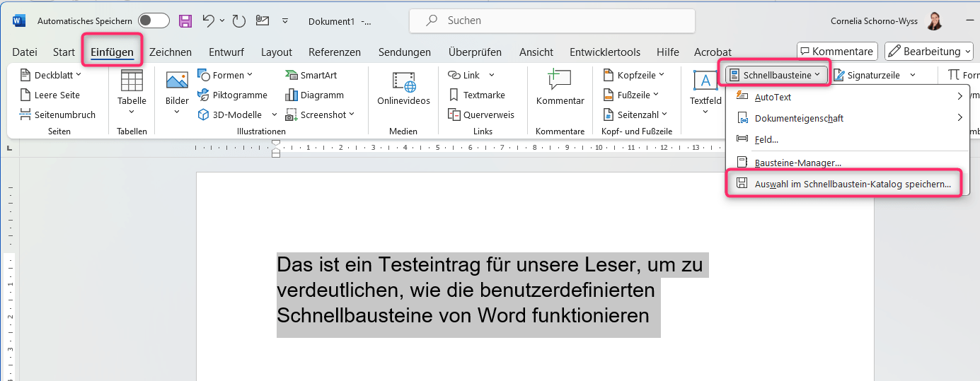Viewport: 980px width, 381px height.
Task: Switch to the Referenzen tab
Action: (335, 52)
